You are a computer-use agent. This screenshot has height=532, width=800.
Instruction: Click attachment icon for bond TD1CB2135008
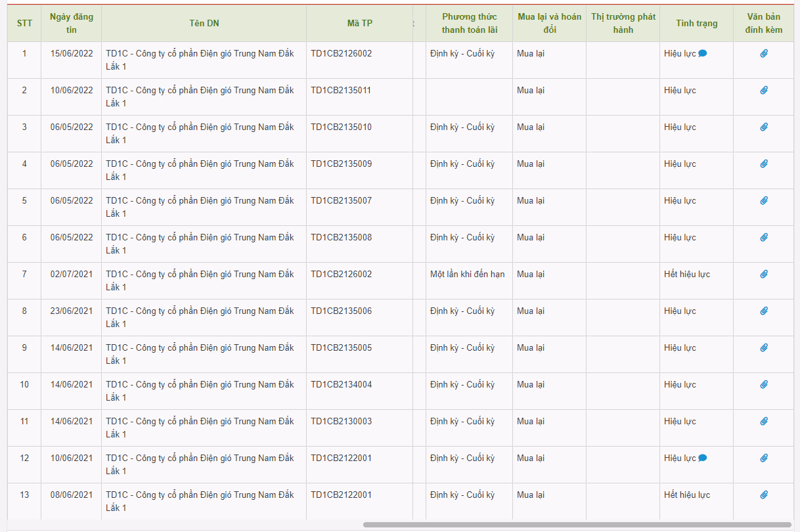(764, 238)
